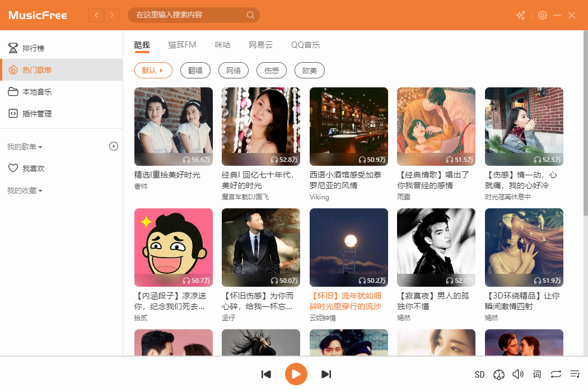588x392 pixels.
Task: Open the 词 lyrics panel
Action: (x=536, y=374)
